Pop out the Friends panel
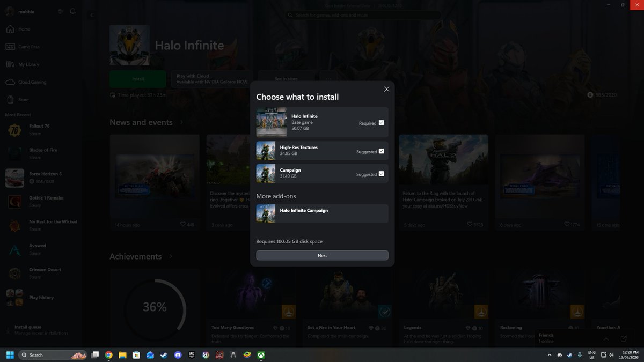644x362 pixels. (624, 339)
